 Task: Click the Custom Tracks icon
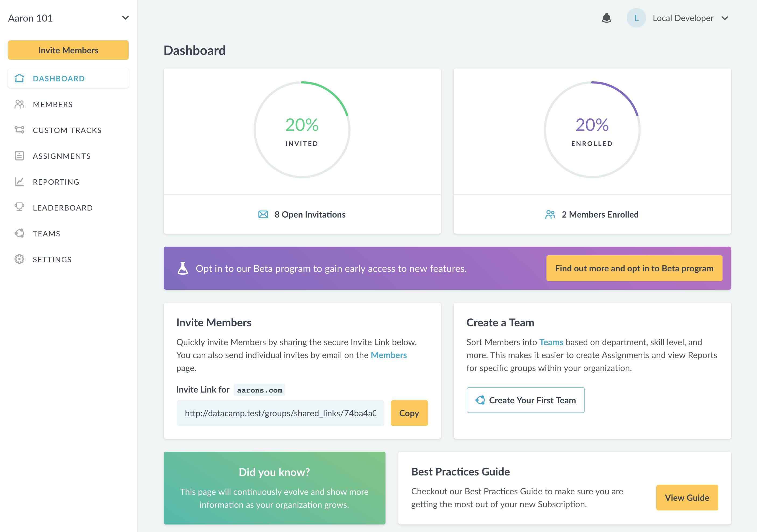pyautogui.click(x=19, y=129)
